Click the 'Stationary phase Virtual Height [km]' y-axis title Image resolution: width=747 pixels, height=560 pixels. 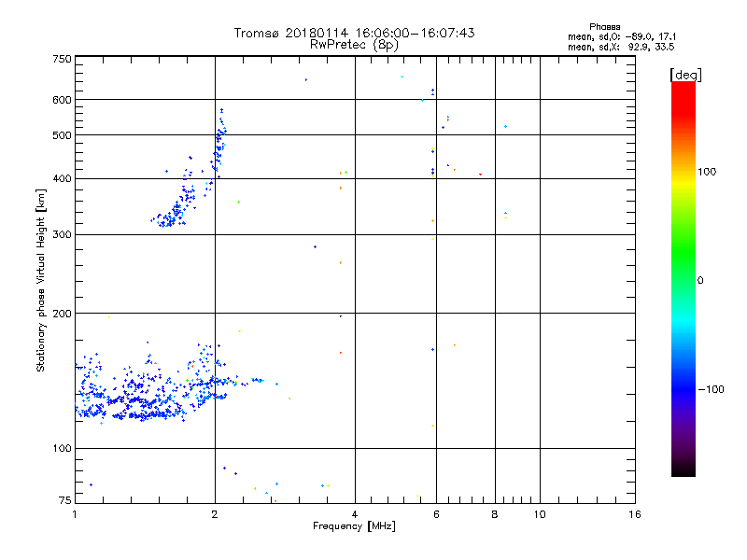(41, 280)
